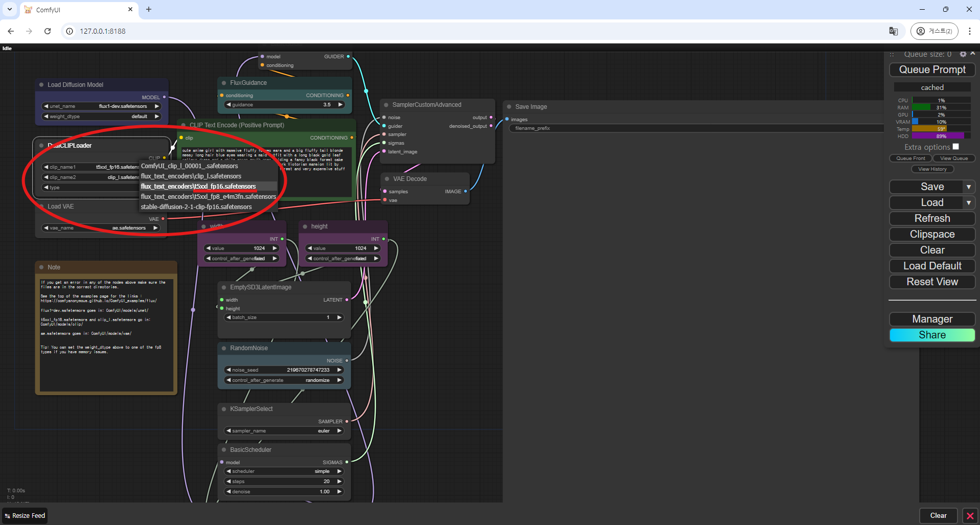
Task: Decrease the noise_seed value arrow
Action: tap(229, 370)
